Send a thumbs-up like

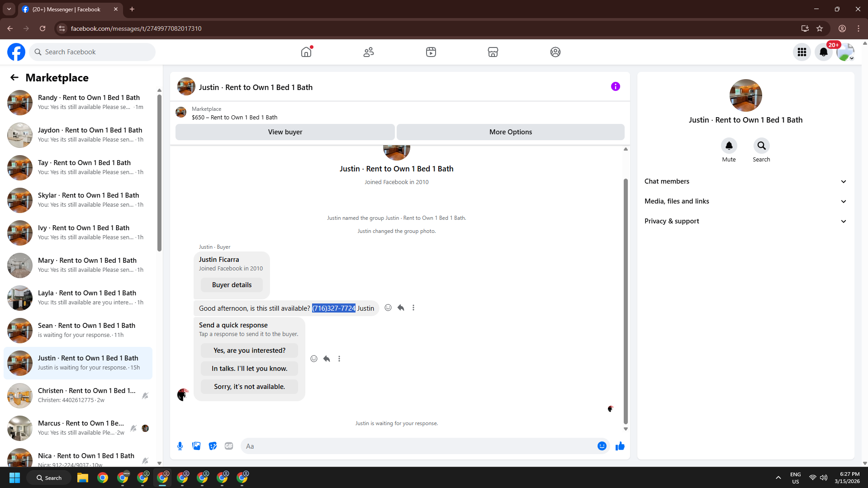(620, 446)
